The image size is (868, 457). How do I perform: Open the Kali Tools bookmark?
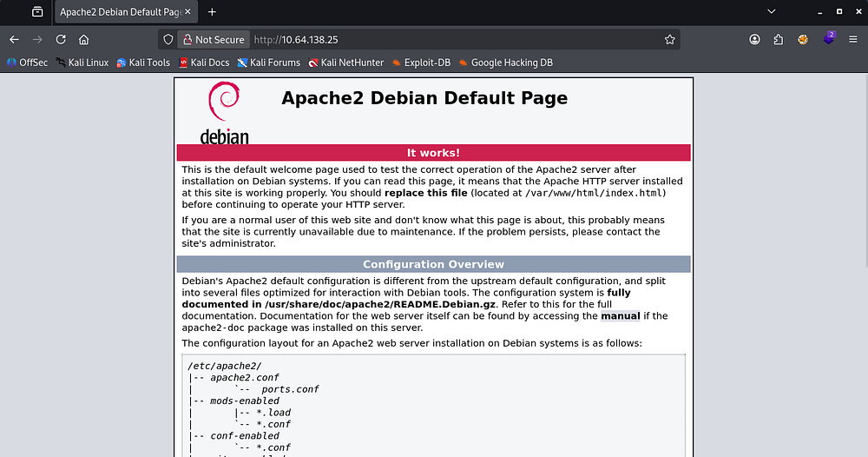click(143, 63)
